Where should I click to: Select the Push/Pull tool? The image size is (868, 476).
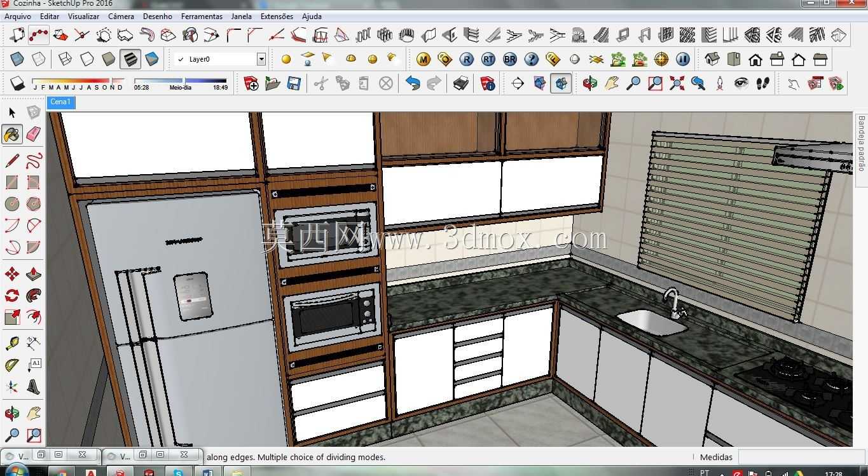(34, 274)
